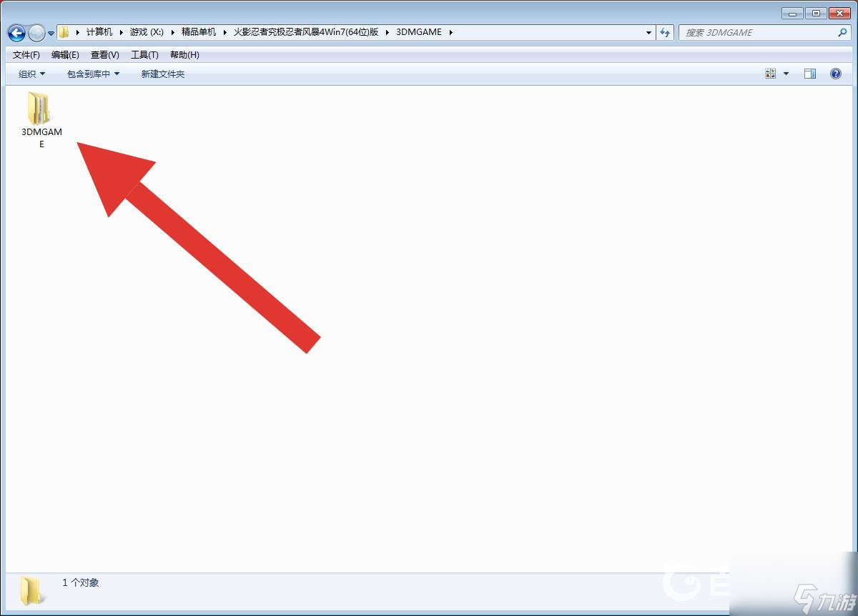Open the 编辑(E) menu
The height and width of the screenshot is (616, 858).
pyautogui.click(x=65, y=55)
